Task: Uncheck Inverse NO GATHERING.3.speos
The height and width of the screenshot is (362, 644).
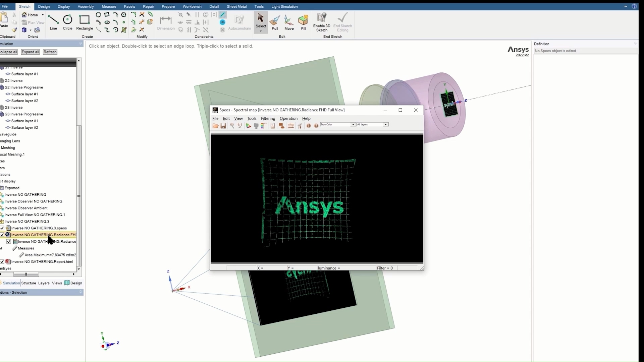Action: pos(3,228)
